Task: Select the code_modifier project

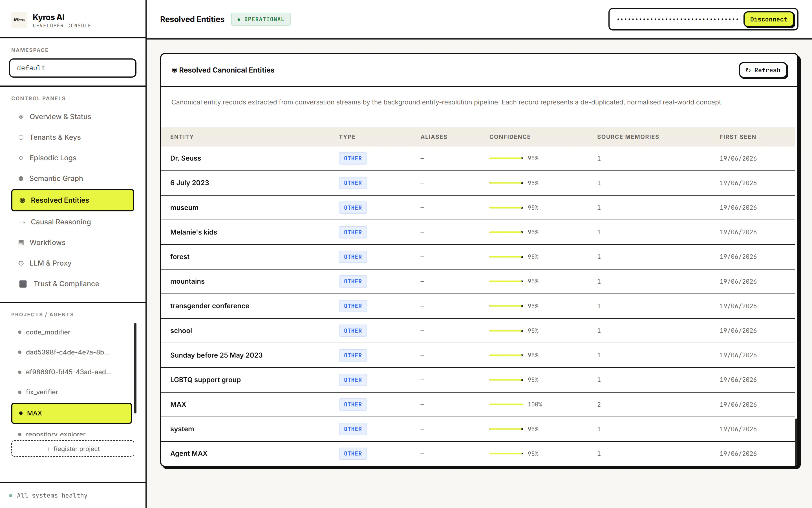Action: click(x=72, y=332)
